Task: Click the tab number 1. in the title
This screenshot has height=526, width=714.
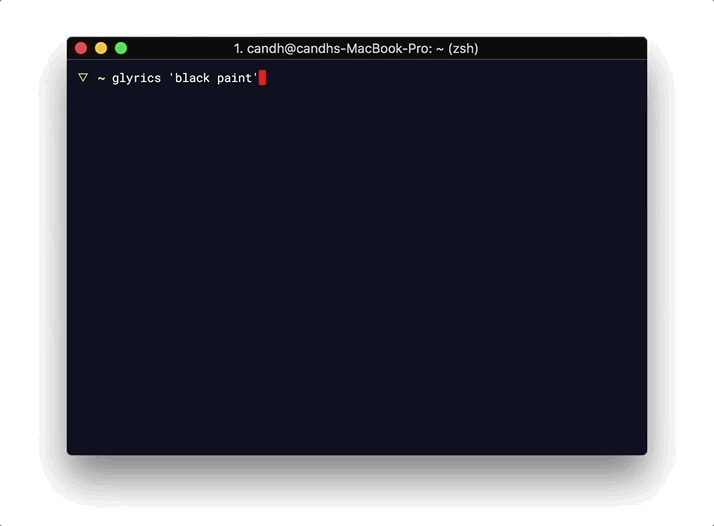Action: coord(238,48)
